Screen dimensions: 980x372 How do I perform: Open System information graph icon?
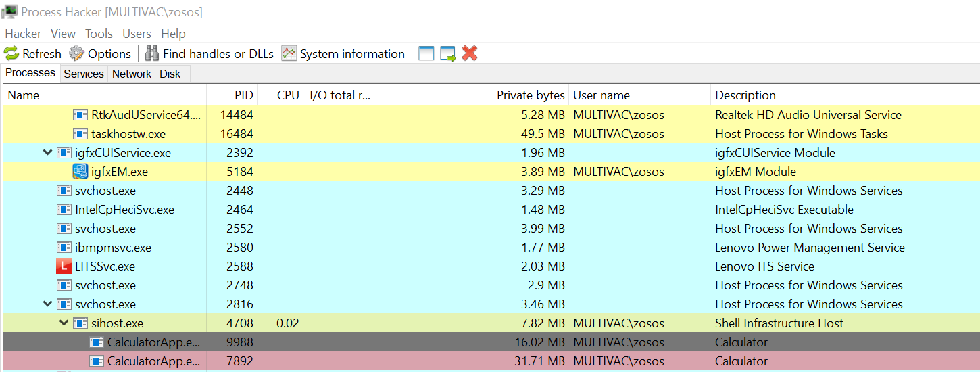coord(289,53)
